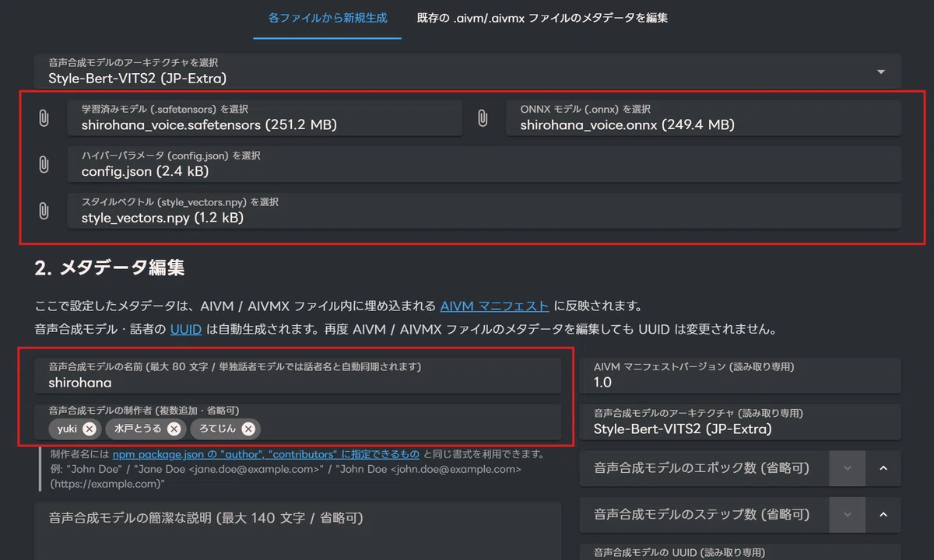Click paperclip icon beside config.json field
Viewport: 934px width, 560px height.
pyautogui.click(x=44, y=164)
